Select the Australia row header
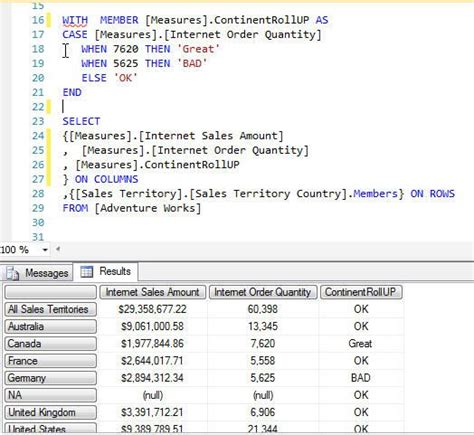474x435 pixels. click(x=51, y=326)
